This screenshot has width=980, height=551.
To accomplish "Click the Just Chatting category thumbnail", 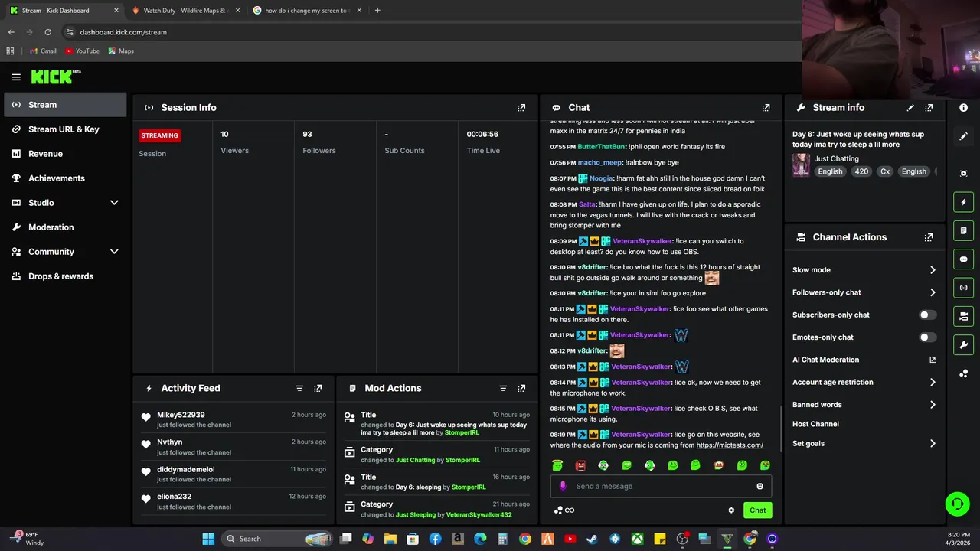I will point(801,165).
